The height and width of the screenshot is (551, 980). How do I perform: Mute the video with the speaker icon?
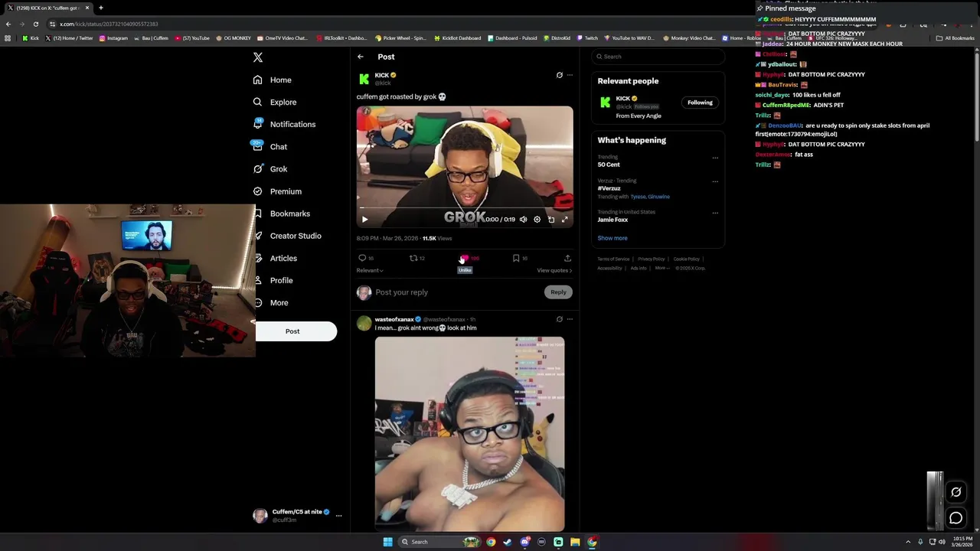coord(523,220)
